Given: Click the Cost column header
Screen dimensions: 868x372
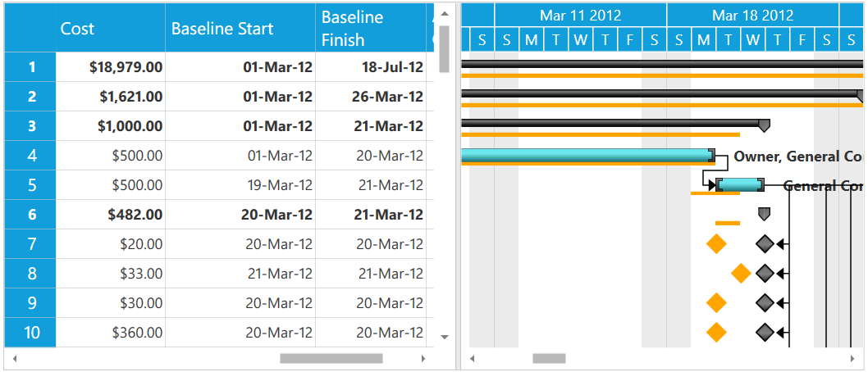Looking at the screenshot, I should [x=110, y=29].
